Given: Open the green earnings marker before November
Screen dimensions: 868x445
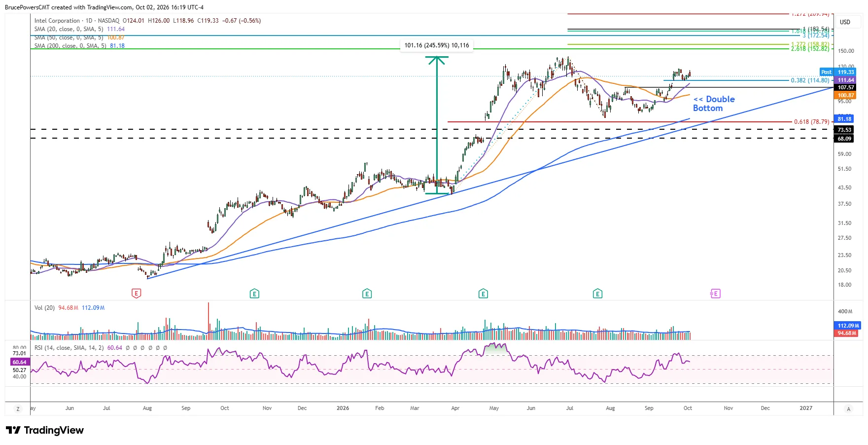Looking at the screenshot, I should [254, 294].
